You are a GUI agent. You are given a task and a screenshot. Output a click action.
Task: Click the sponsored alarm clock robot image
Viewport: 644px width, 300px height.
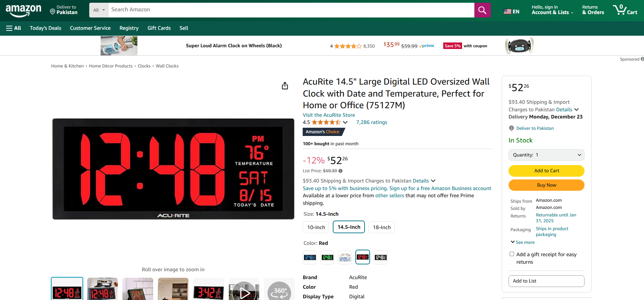pos(519,46)
